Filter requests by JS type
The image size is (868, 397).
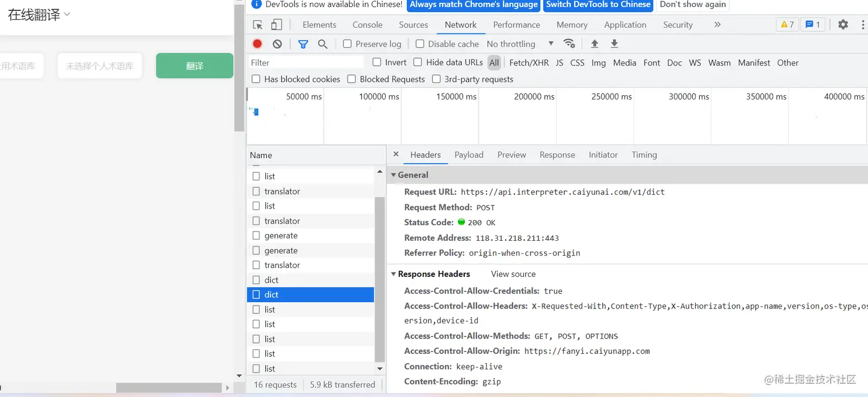(559, 63)
